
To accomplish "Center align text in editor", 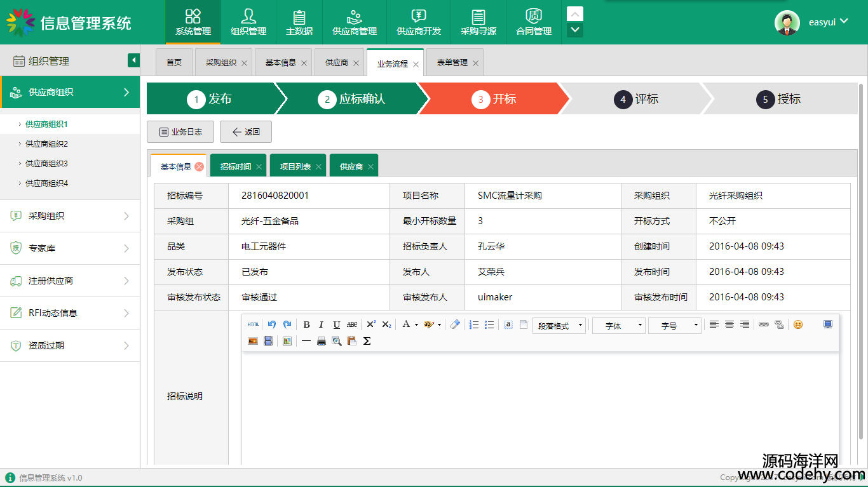I will 729,324.
